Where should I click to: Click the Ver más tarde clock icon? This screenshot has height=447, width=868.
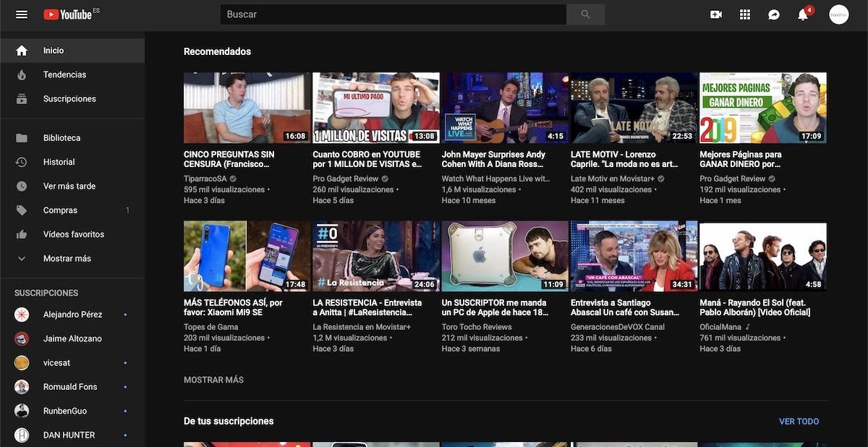[22, 186]
